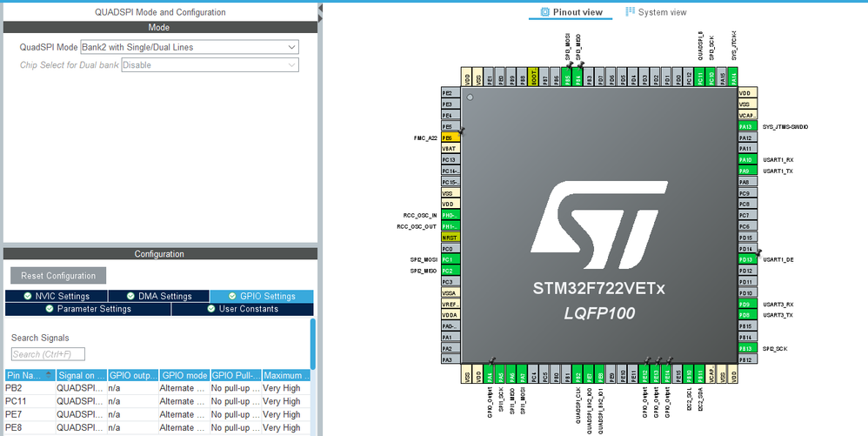Click the PD13 pin (USART1_DE)

click(x=748, y=259)
